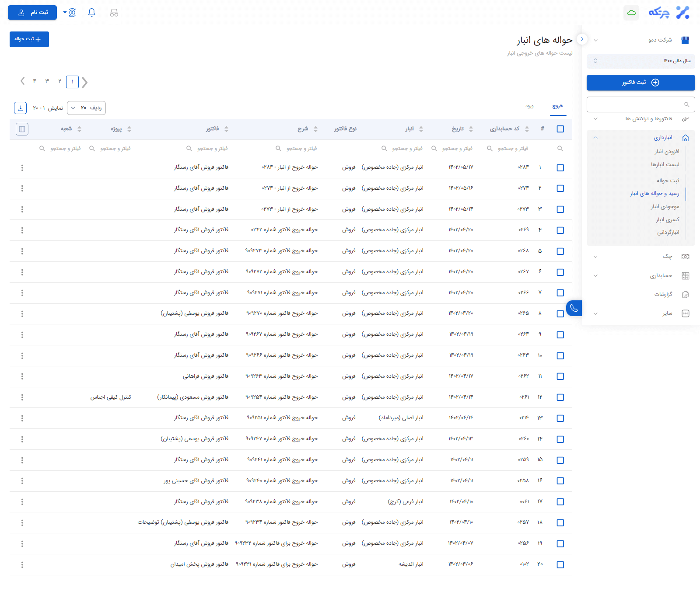Change the financial year with the سال مالی stepper
Viewport: 700px width, 595px height.
coord(595,61)
